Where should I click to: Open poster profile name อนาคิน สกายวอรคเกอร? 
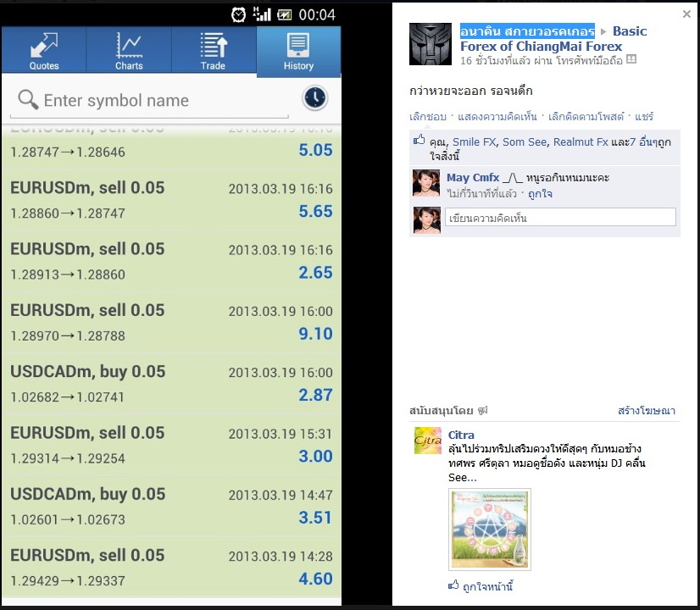pyautogui.click(x=527, y=30)
